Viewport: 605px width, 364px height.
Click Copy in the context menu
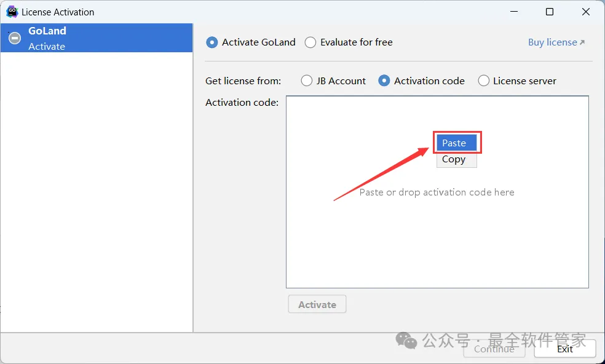click(x=457, y=159)
